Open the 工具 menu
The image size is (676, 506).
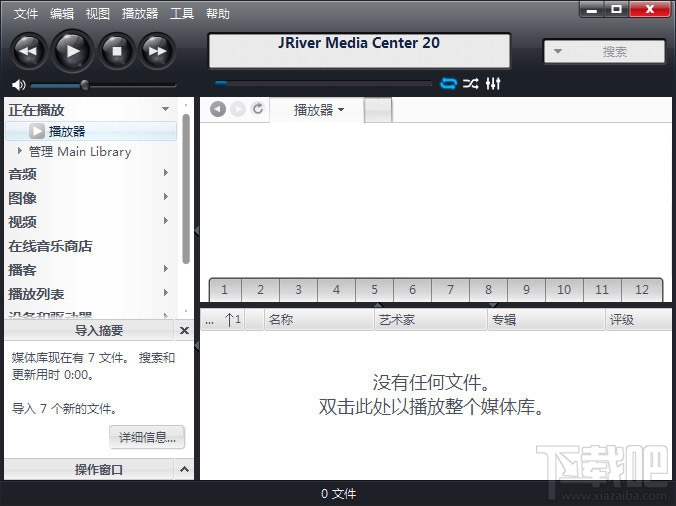[182, 14]
